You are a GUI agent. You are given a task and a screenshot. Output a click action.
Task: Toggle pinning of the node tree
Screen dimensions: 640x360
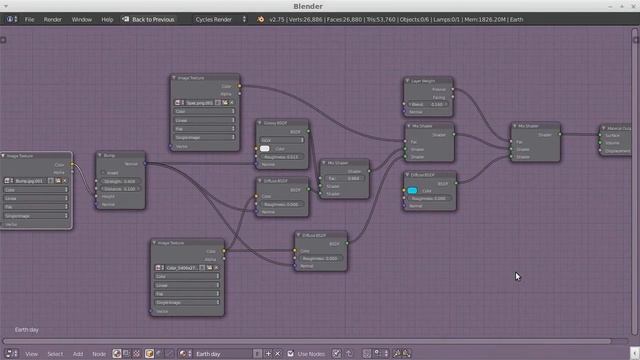click(x=336, y=353)
